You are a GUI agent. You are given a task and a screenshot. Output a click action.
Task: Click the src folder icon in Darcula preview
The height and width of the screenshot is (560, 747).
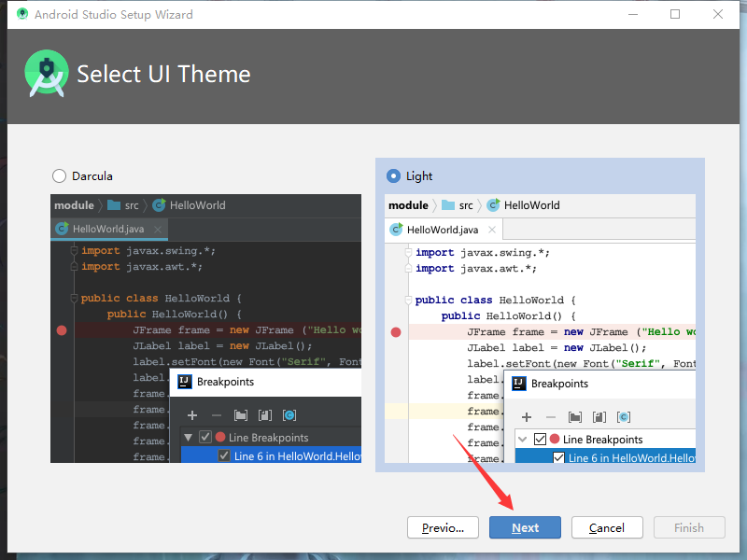tap(114, 205)
